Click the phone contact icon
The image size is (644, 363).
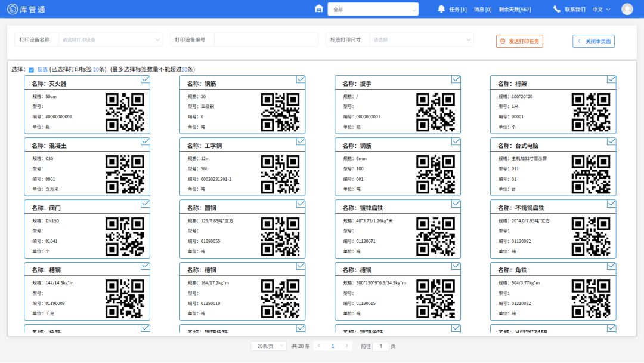556,8
